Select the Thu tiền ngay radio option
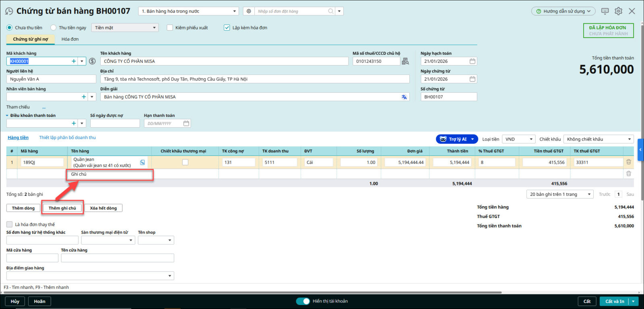Image resolution: width=644 pixels, height=309 pixels. click(x=54, y=28)
